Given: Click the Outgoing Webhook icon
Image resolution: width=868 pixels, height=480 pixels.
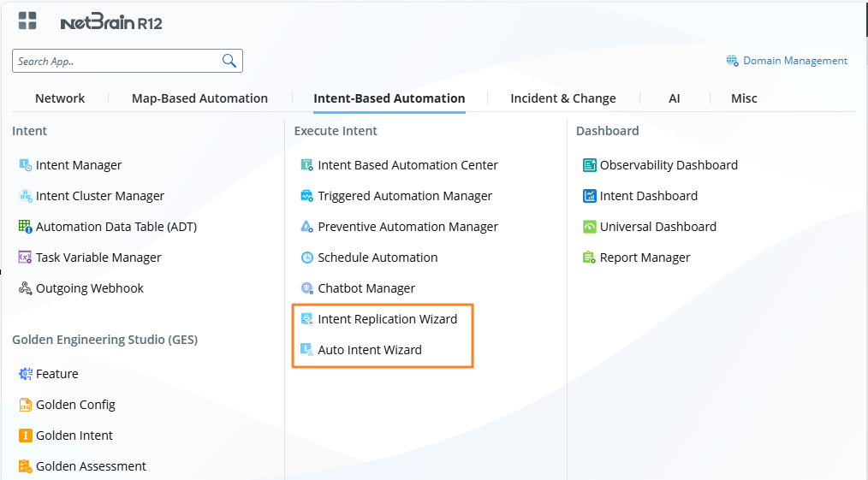Looking at the screenshot, I should (x=26, y=288).
